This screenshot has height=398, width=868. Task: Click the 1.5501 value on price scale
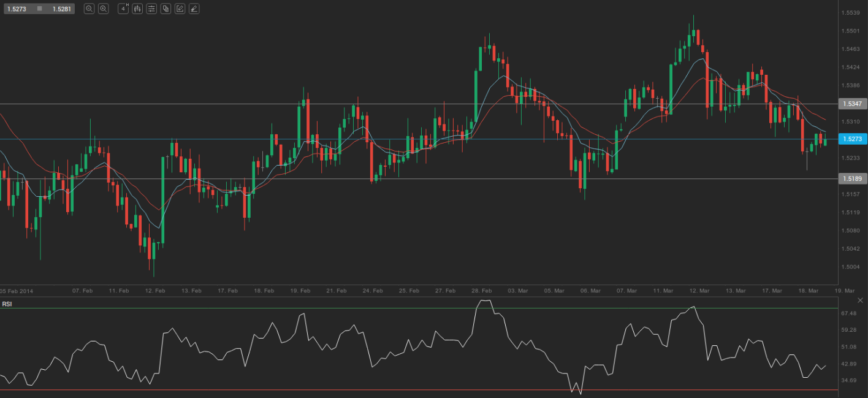[850, 31]
